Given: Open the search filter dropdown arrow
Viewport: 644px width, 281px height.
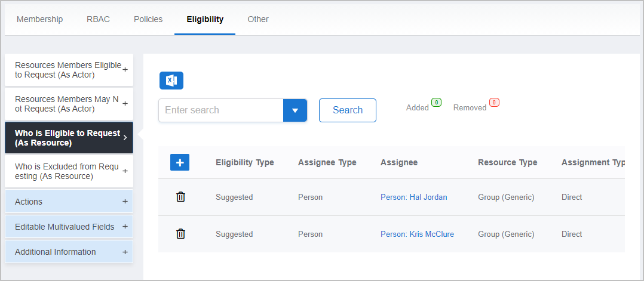Looking at the screenshot, I should point(295,110).
